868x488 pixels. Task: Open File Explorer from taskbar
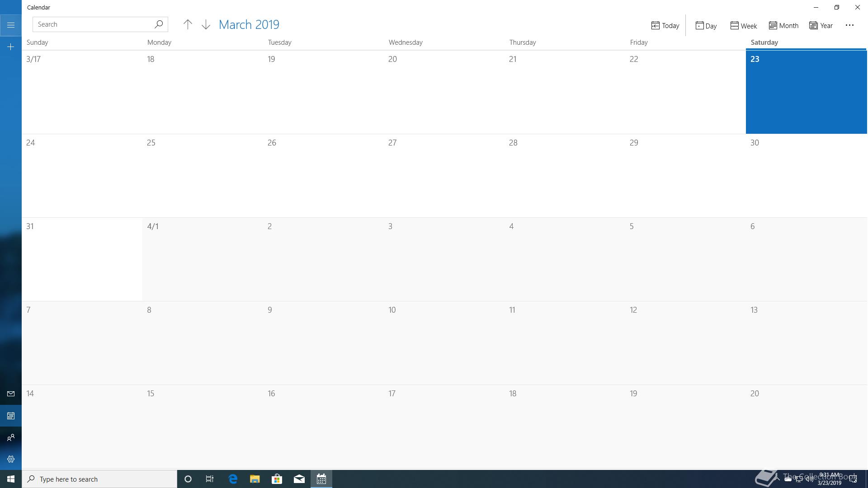click(255, 479)
